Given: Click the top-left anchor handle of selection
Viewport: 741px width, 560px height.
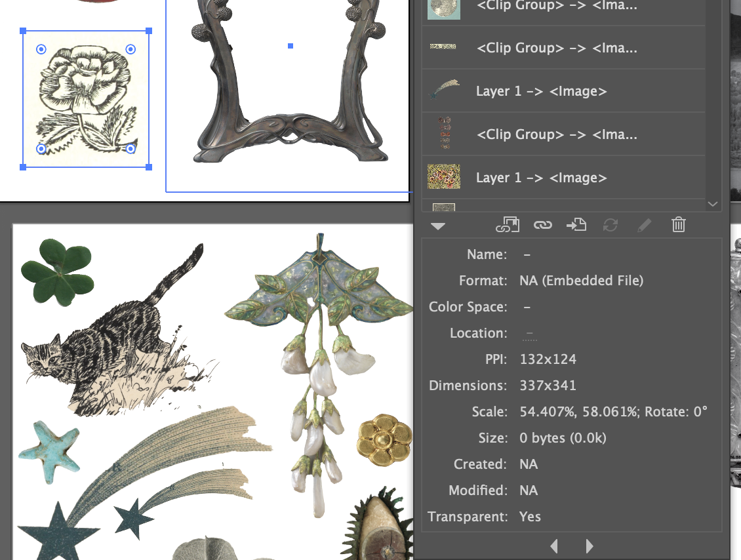Looking at the screenshot, I should [x=24, y=30].
